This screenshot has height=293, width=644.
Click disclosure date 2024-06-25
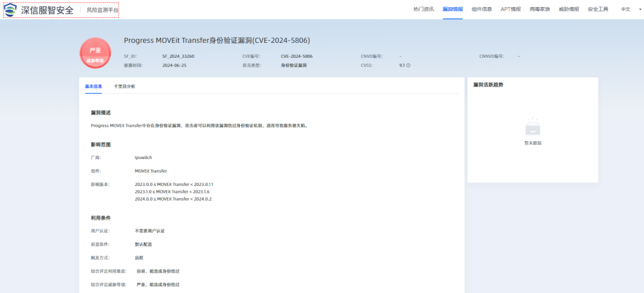click(x=174, y=66)
